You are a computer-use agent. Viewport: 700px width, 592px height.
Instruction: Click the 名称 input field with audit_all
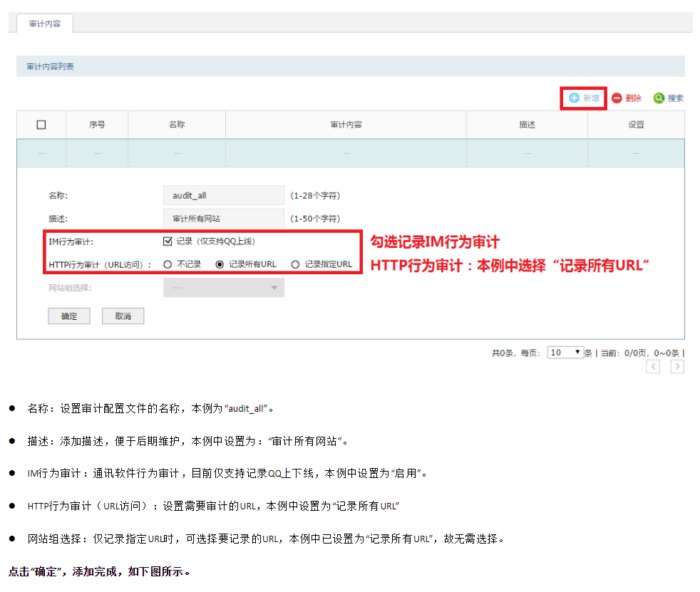[224, 195]
